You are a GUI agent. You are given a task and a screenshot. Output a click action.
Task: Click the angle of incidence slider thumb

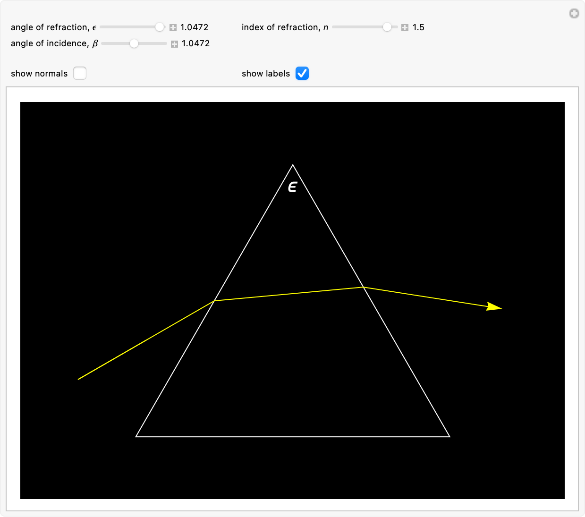(x=134, y=44)
